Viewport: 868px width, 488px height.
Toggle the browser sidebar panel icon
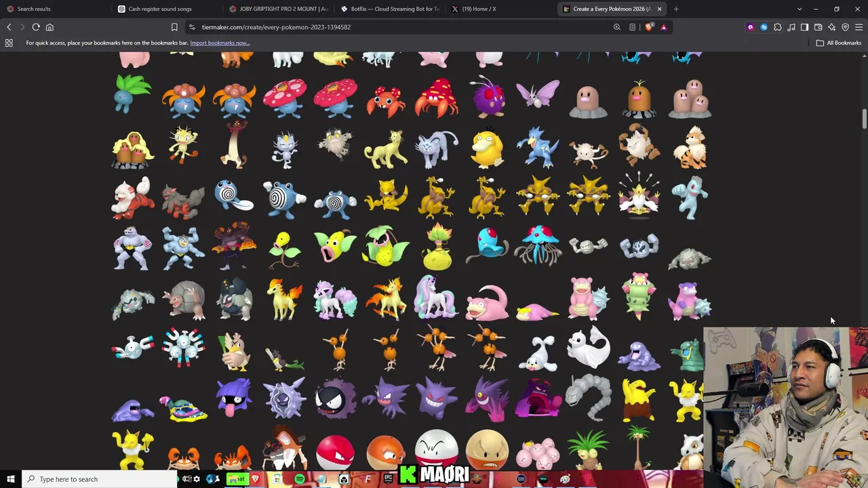805,27
